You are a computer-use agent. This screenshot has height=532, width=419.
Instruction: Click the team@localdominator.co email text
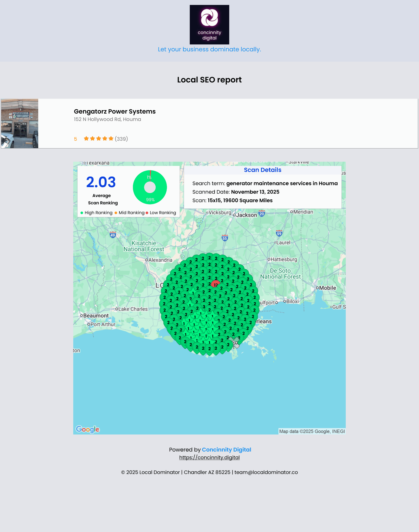[266, 472]
